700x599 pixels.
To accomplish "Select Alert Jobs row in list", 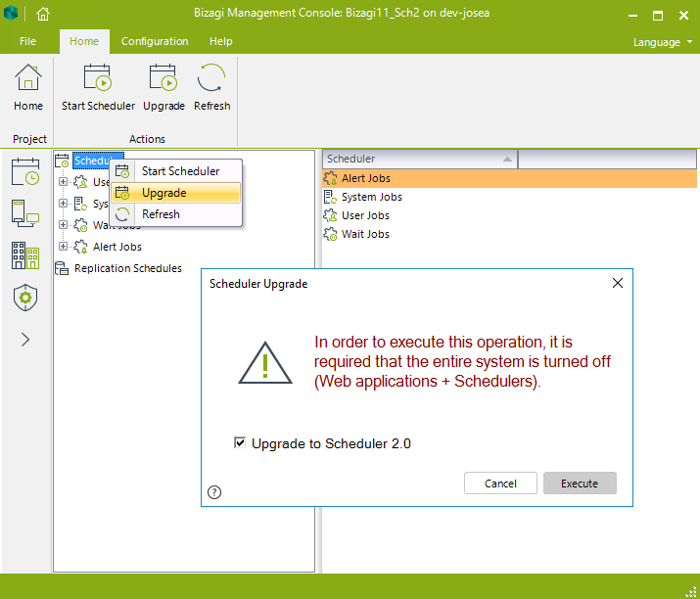I will point(509,178).
